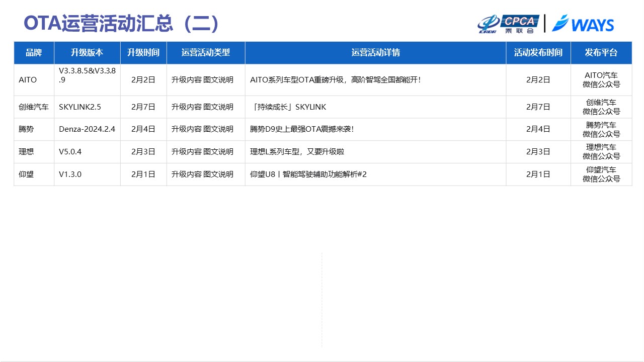Image resolution: width=644 pixels, height=362 pixels.
Task: Select 创维汽车 upgrade time 2月7日
Action: click(143, 107)
